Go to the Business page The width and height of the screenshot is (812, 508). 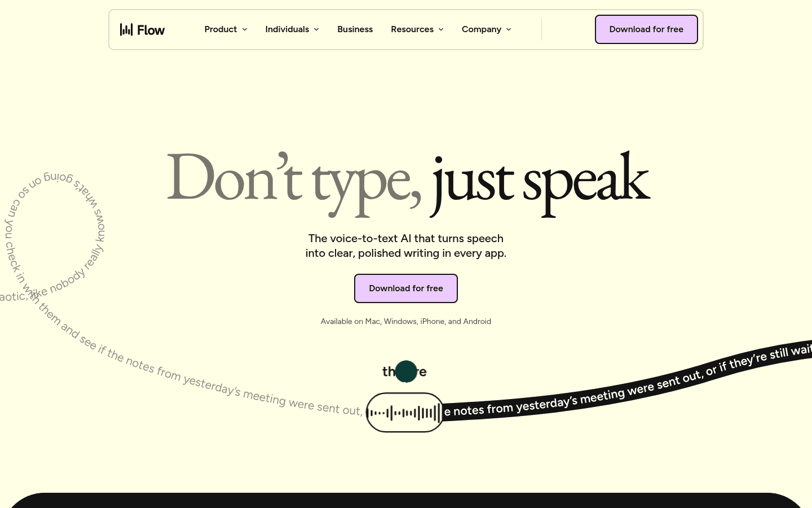355,29
